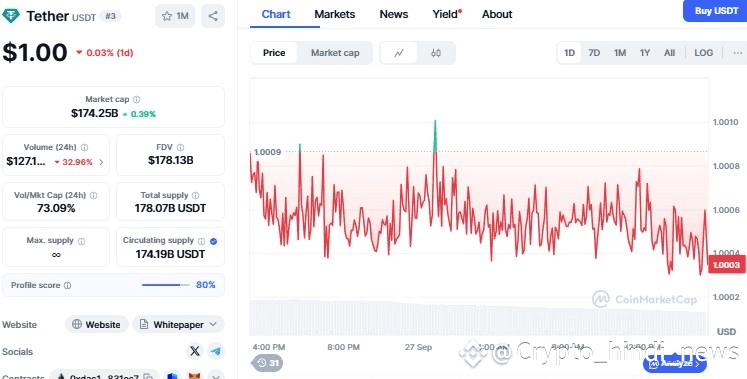
Task: Switch to line chart icon
Action: coord(399,53)
